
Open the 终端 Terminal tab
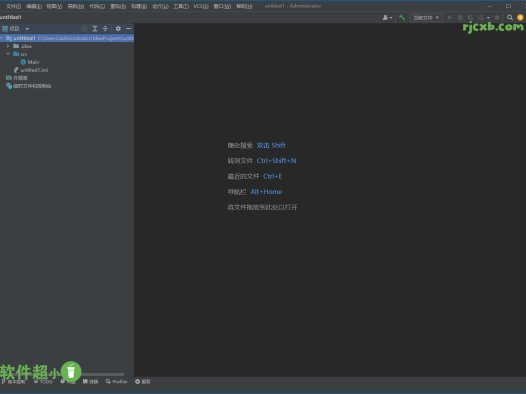click(91, 382)
